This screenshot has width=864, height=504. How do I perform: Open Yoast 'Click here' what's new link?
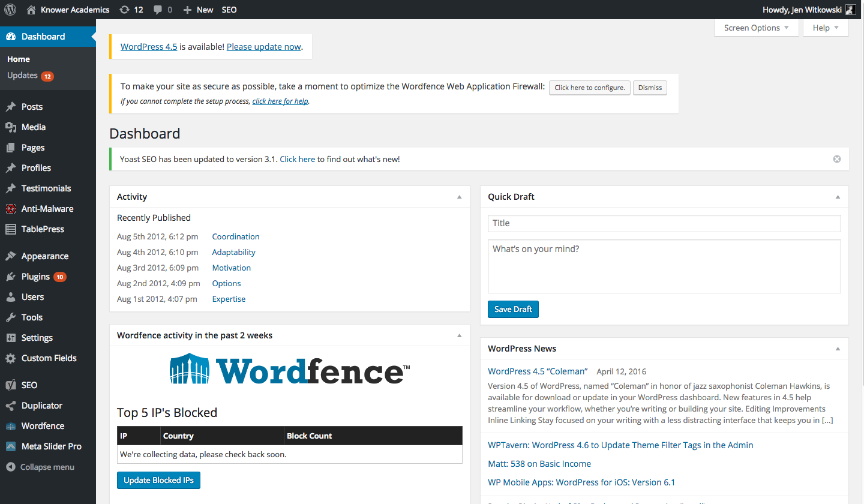[x=298, y=159]
